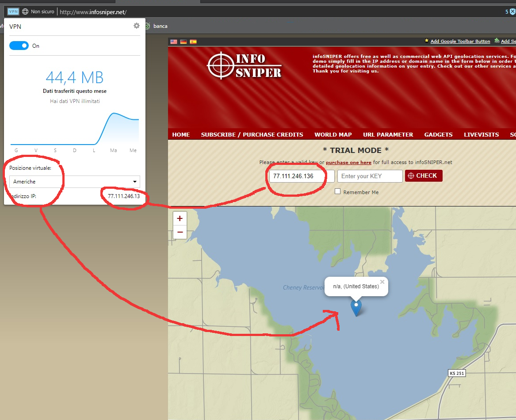Viewport: 516px width, 420px height.
Task: Open the WORLD MAP menu item
Action: 333,135
